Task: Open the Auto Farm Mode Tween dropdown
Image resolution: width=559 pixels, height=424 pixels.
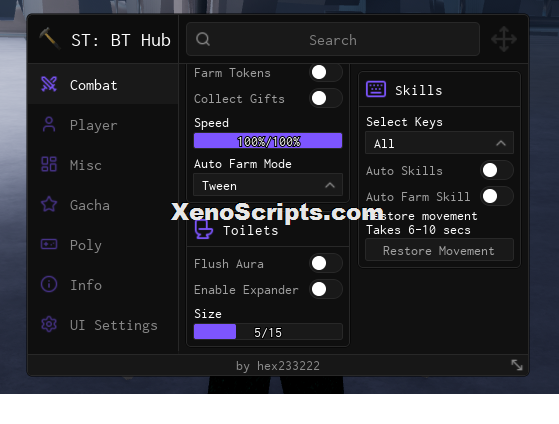Action: point(268,185)
